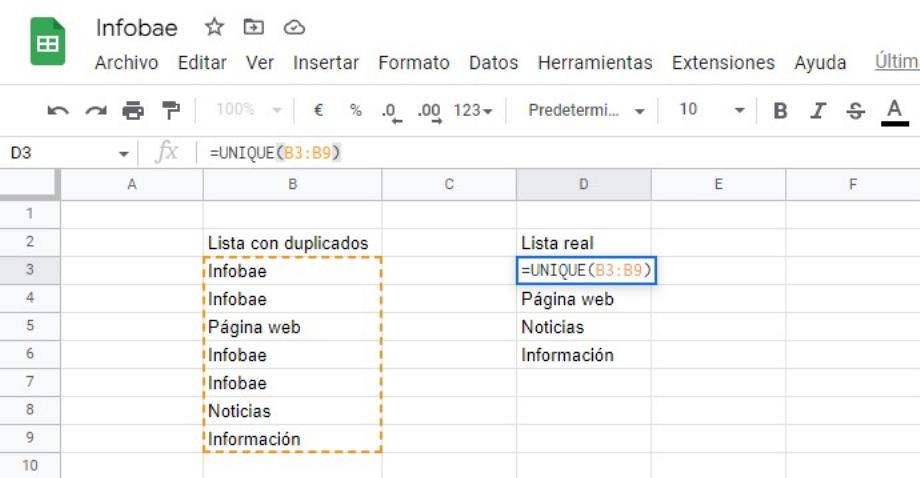
Task: Select row 1 header
Action: [29, 214]
